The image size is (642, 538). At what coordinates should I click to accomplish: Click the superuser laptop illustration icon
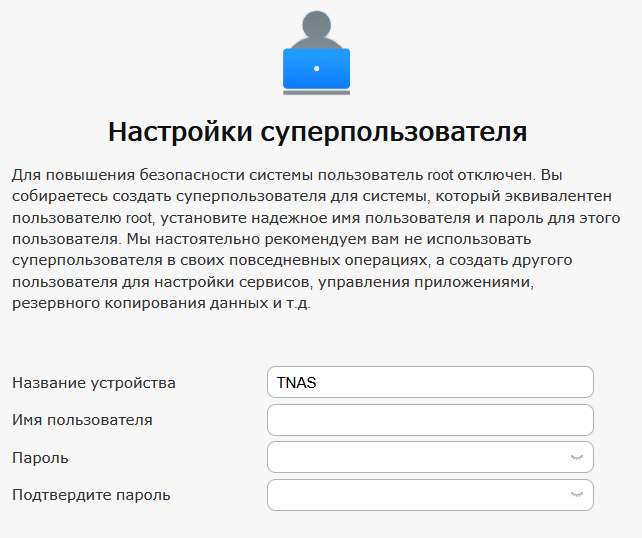pos(316,53)
